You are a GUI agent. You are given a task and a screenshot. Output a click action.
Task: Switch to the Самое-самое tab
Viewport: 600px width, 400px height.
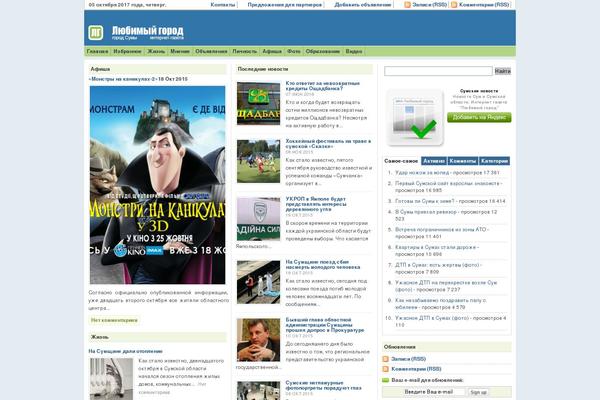[x=401, y=161]
